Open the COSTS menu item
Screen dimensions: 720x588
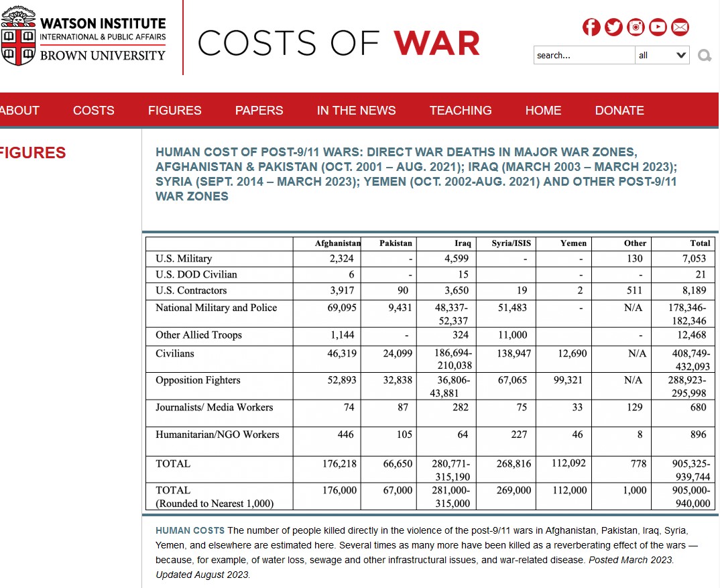pos(94,110)
